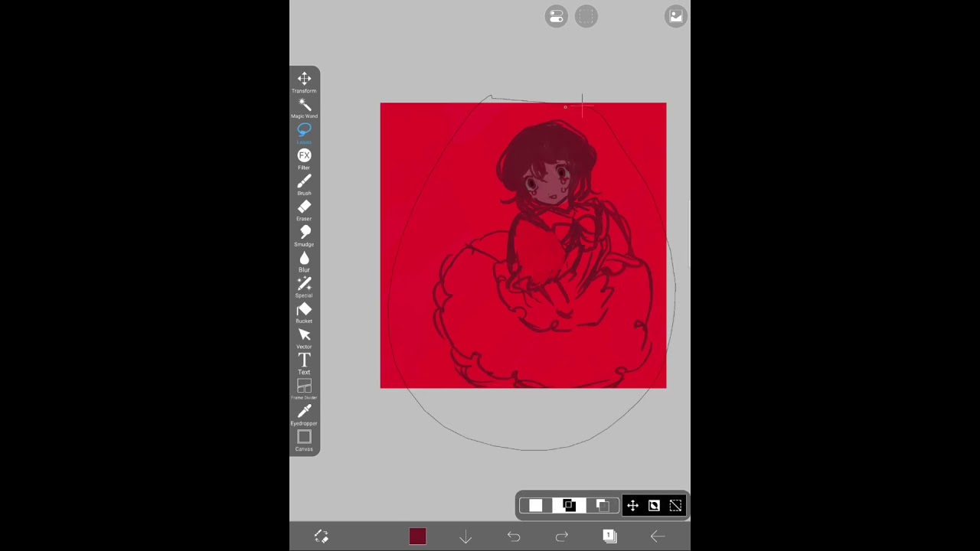Select the Magic Wand tool

tap(304, 107)
